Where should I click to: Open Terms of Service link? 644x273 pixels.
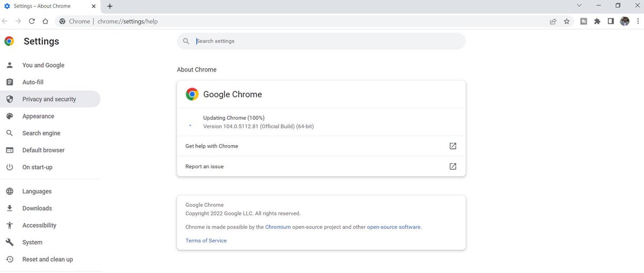click(206, 241)
